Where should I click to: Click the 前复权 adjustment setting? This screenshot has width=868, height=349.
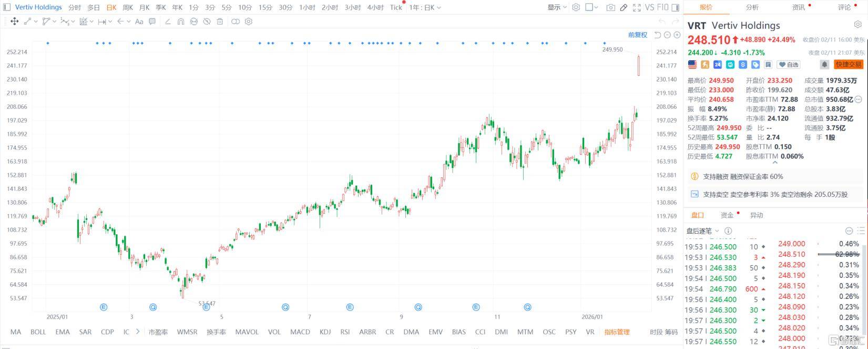[638, 35]
